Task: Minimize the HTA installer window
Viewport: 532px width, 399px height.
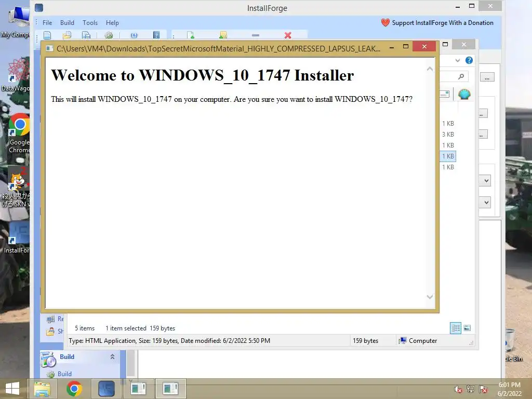Action: click(392, 48)
